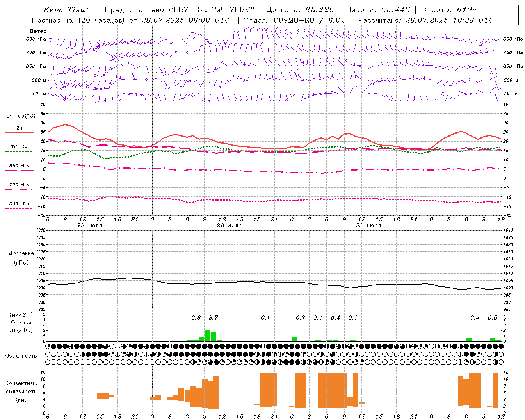This screenshot has width=525, height=420.
Task: Select the Модель COSMO-RU / 6.6км label
Action: pos(296,20)
